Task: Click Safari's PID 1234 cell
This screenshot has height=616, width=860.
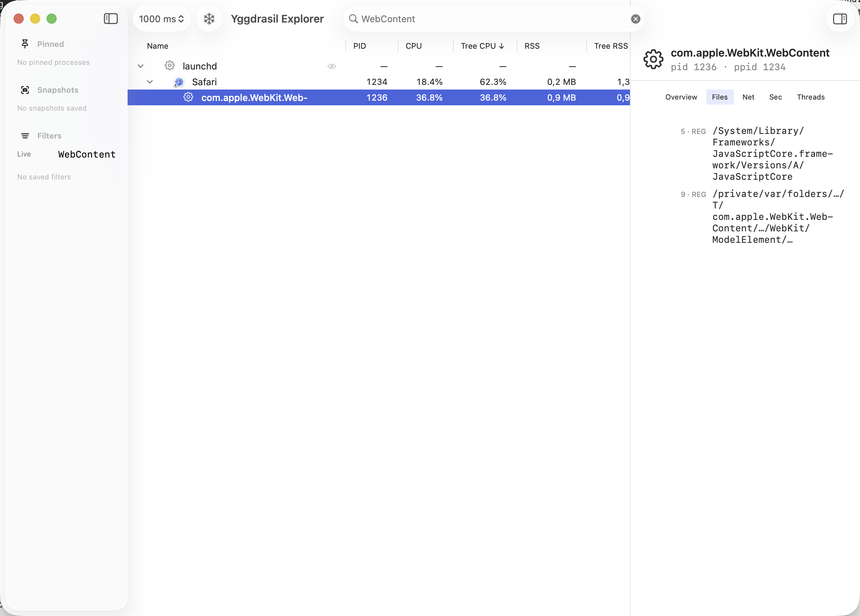Action: point(377,82)
